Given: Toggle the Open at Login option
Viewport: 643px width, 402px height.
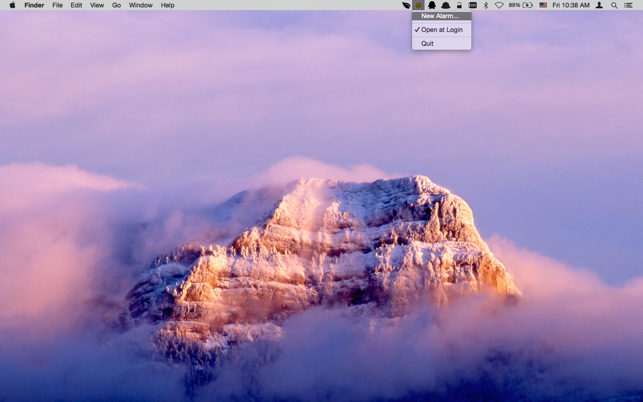Looking at the screenshot, I should coord(442,30).
